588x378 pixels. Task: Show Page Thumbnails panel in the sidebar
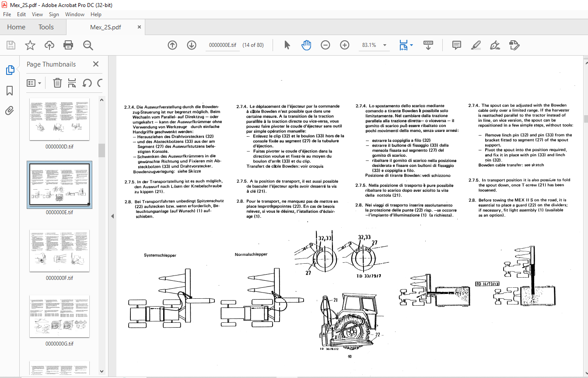10,70
